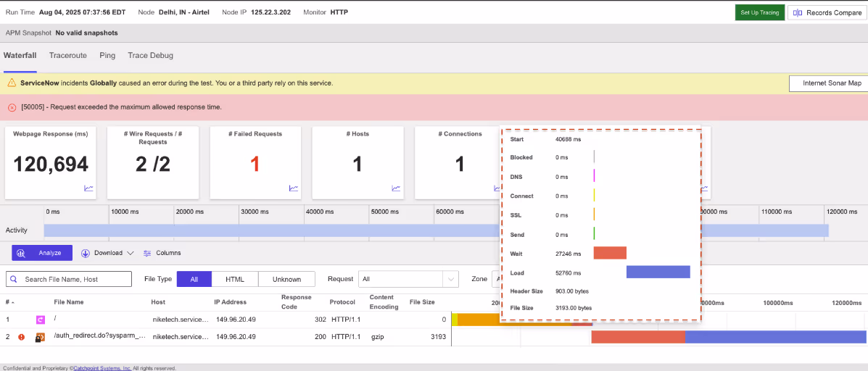Click the niketech.service host cell in row 1
The width and height of the screenshot is (868, 371).
click(x=181, y=320)
